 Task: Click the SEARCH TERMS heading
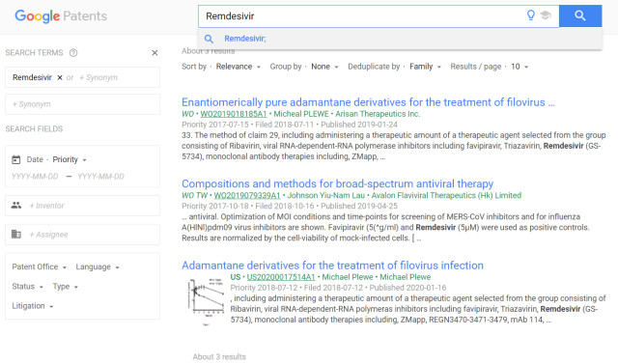34,53
